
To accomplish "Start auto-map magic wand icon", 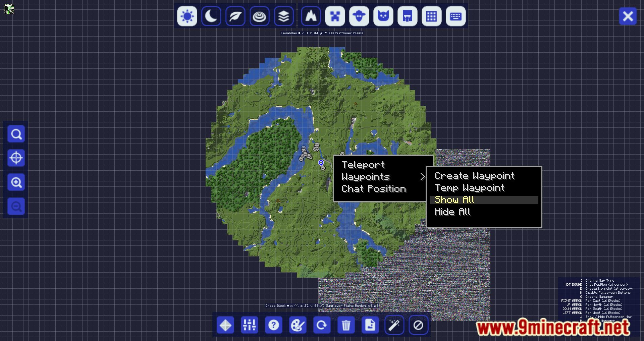I will (x=394, y=325).
